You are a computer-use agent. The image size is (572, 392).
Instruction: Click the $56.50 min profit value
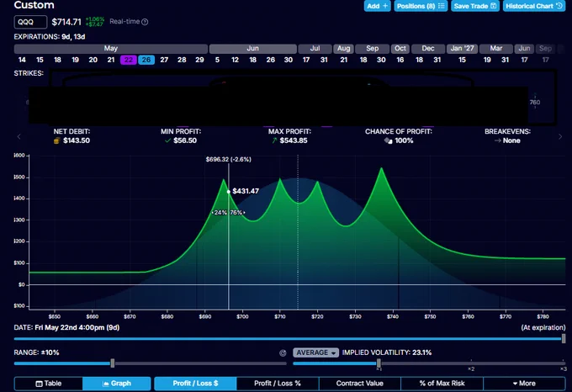pyautogui.click(x=185, y=140)
